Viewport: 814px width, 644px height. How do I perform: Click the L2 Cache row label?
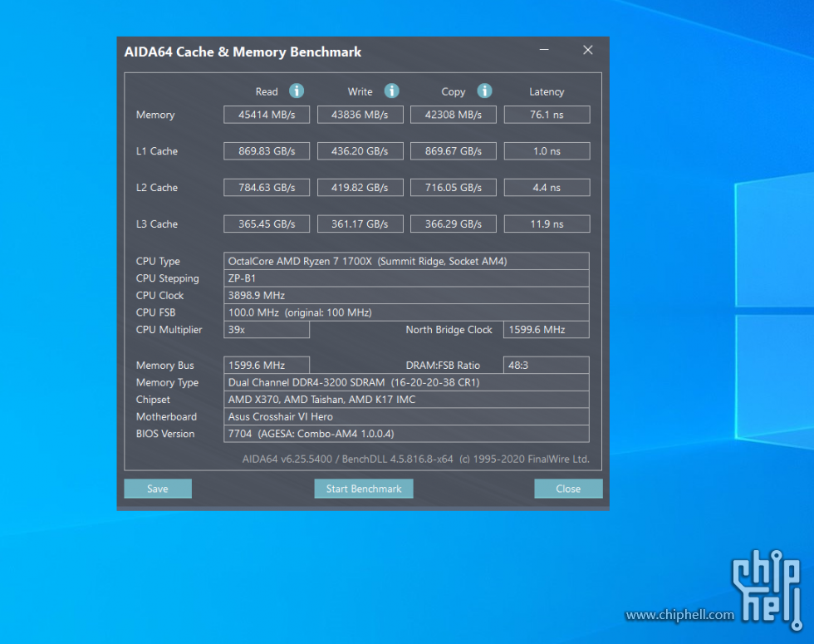click(157, 188)
